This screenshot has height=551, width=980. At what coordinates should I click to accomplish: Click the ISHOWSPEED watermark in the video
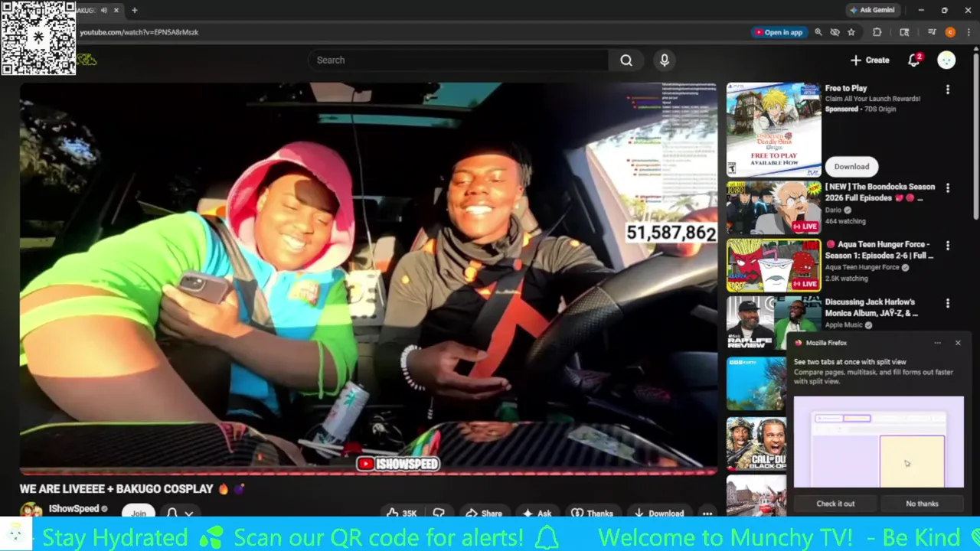pyautogui.click(x=398, y=464)
